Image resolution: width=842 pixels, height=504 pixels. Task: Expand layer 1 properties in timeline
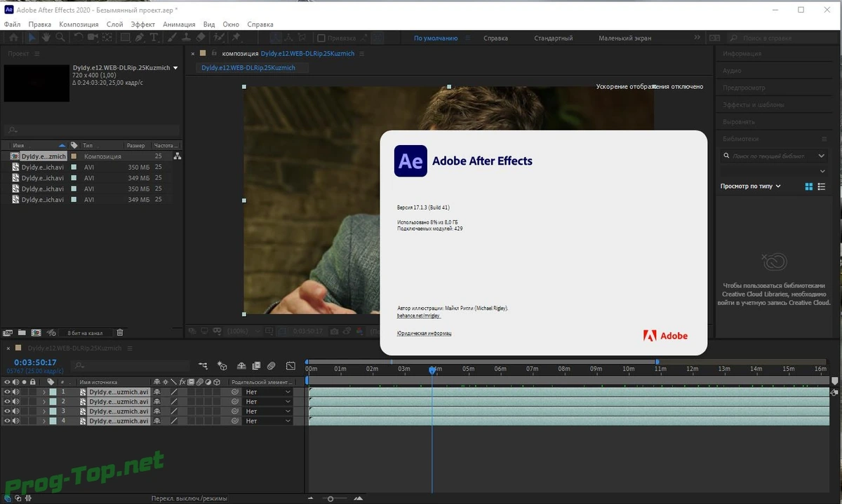(x=44, y=392)
